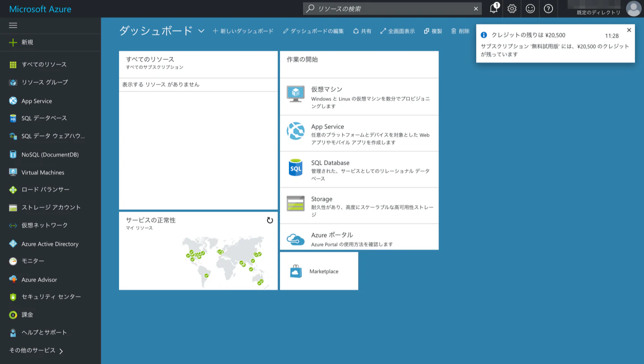
Task: Click the Microsoft Azure logo text
Action: pos(40,9)
